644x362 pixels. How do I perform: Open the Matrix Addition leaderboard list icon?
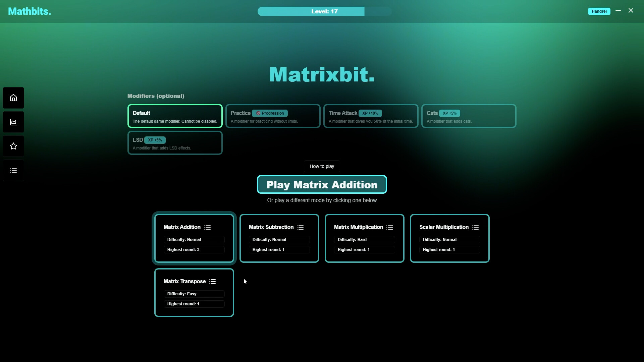(x=207, y=227)
